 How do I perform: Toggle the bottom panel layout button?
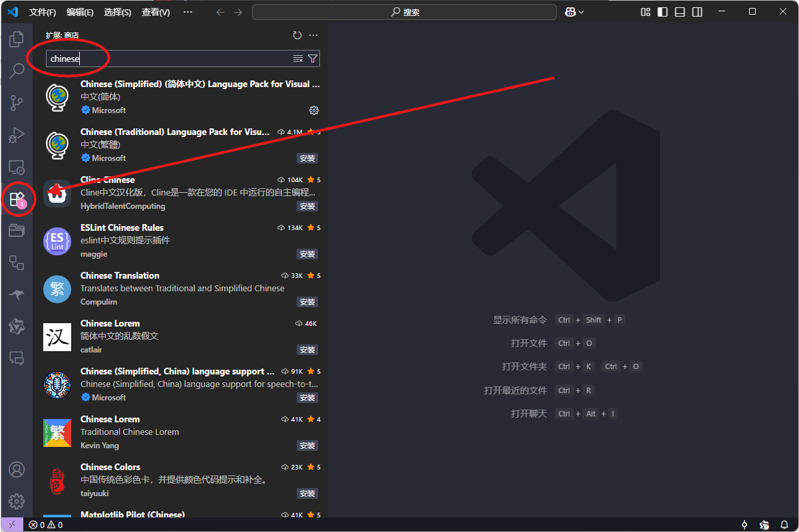point(680,12)
